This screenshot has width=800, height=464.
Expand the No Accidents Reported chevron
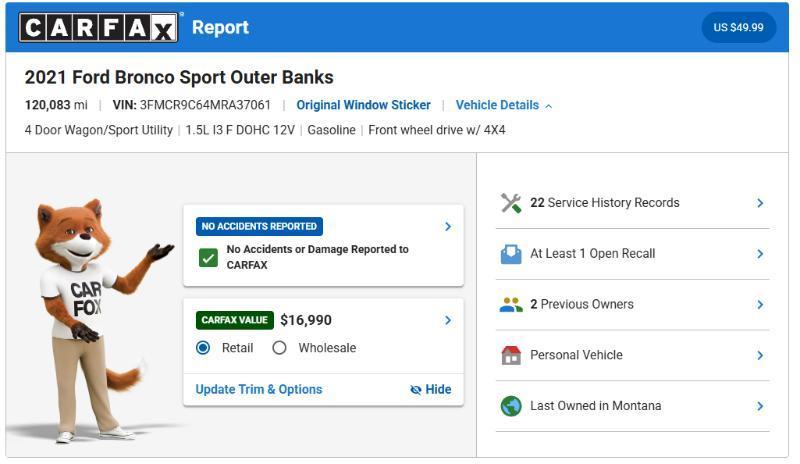click(448, 227)
